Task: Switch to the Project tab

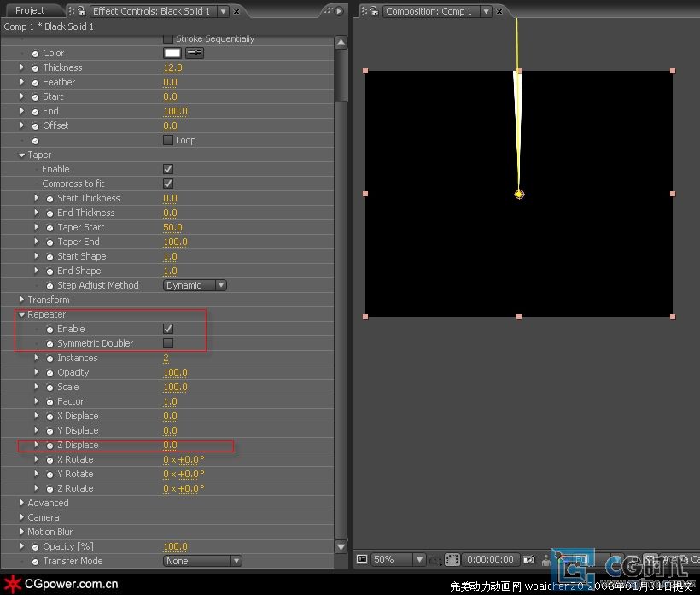Action: 30,10
